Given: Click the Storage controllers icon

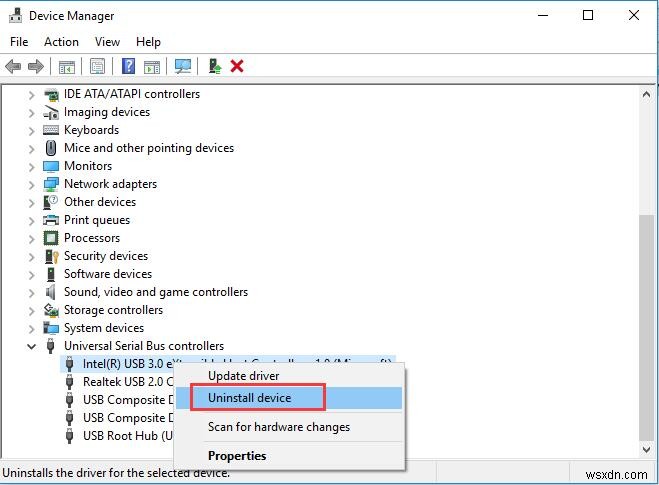Looking at the screenshot, I should click(x=51, y=311).
